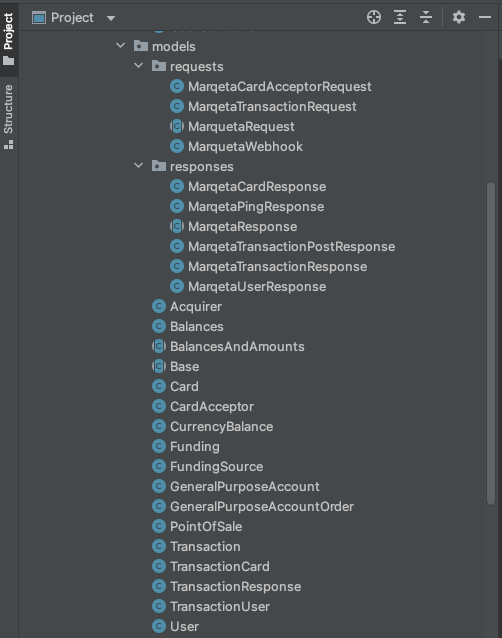Click the class icon beside BalancesAndAmounts
The image size is (502, 638).
(159, 346)
